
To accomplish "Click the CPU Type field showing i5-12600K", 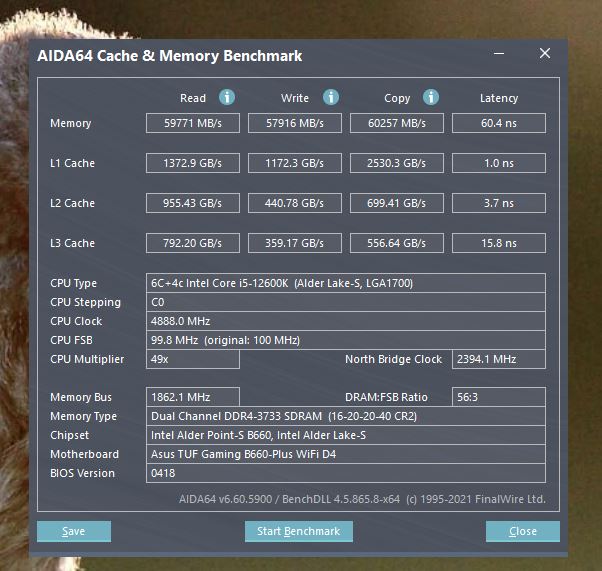I will click(x=346, y=283).
